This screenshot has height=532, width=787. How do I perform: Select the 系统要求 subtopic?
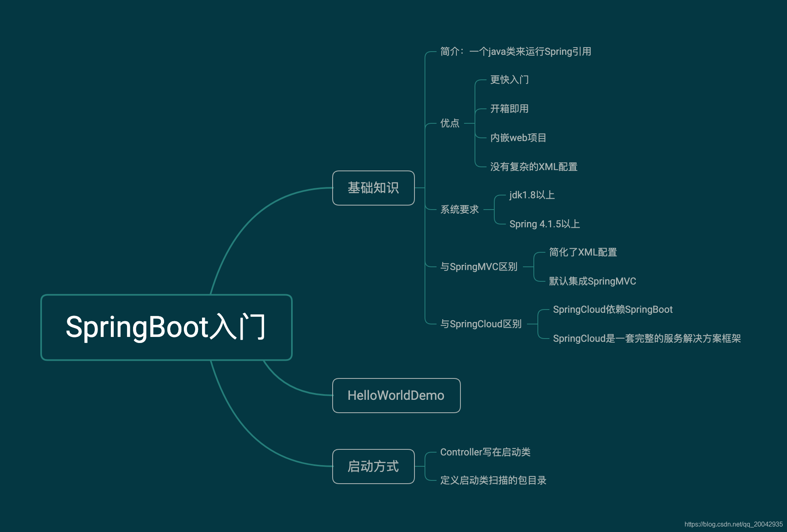[460, 210]
